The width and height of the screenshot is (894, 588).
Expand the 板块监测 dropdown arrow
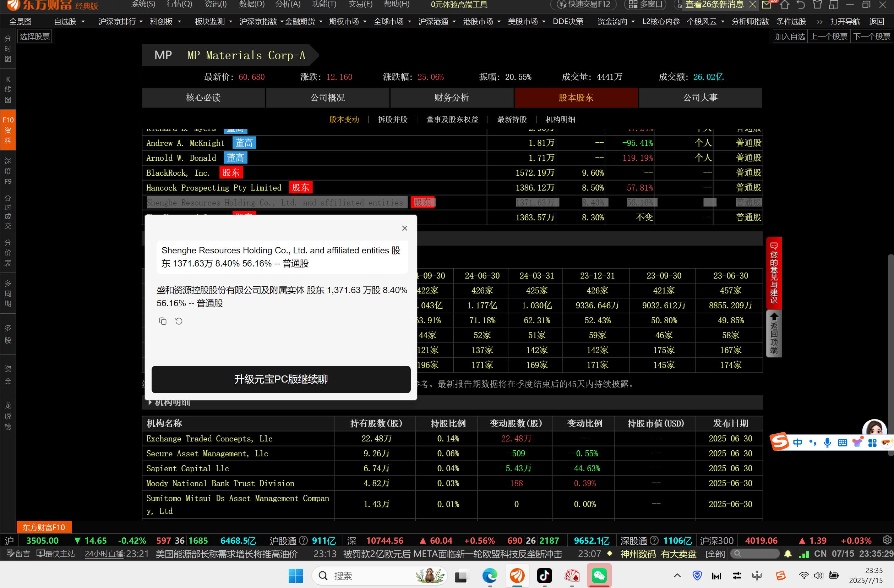point(230,22)
